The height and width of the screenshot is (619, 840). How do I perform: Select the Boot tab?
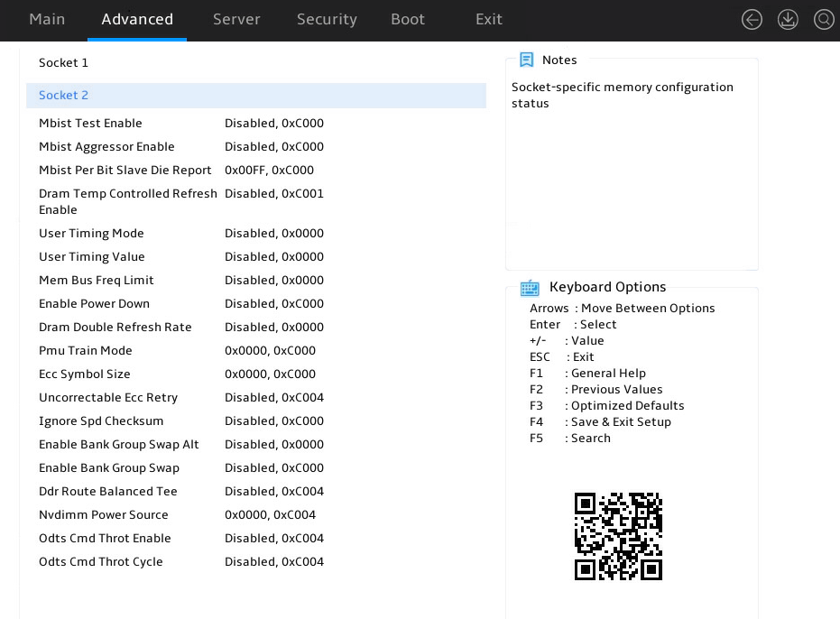(408, 19)
